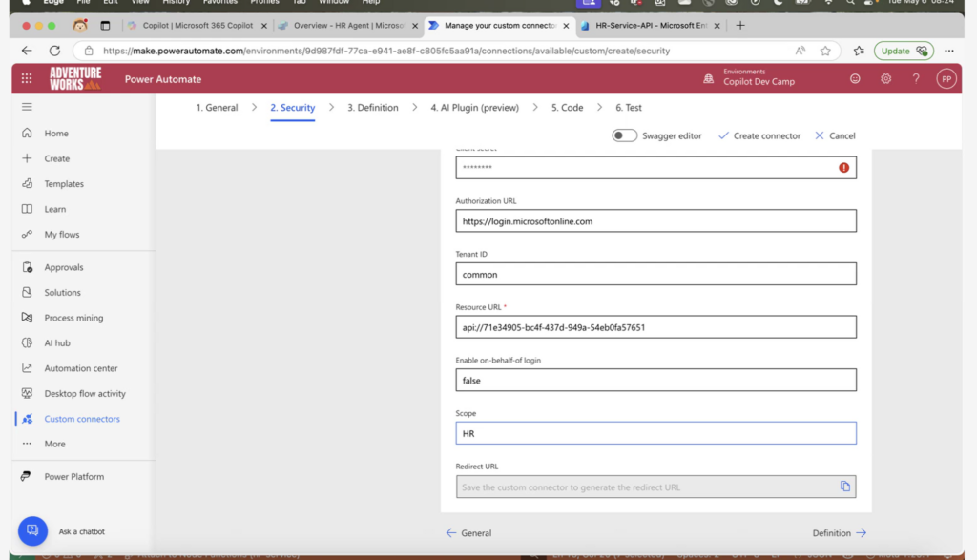Open the Edge tab actions icon

(105, 26)
